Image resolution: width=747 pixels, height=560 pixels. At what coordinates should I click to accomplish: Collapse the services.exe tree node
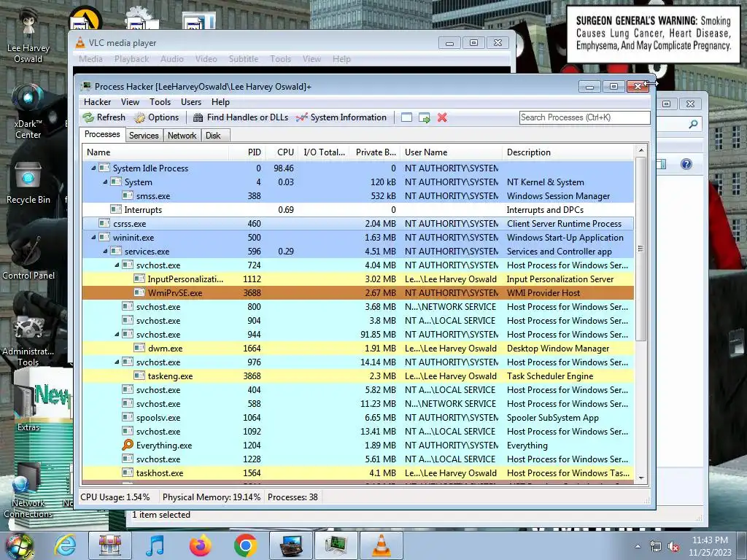(105, 251)
